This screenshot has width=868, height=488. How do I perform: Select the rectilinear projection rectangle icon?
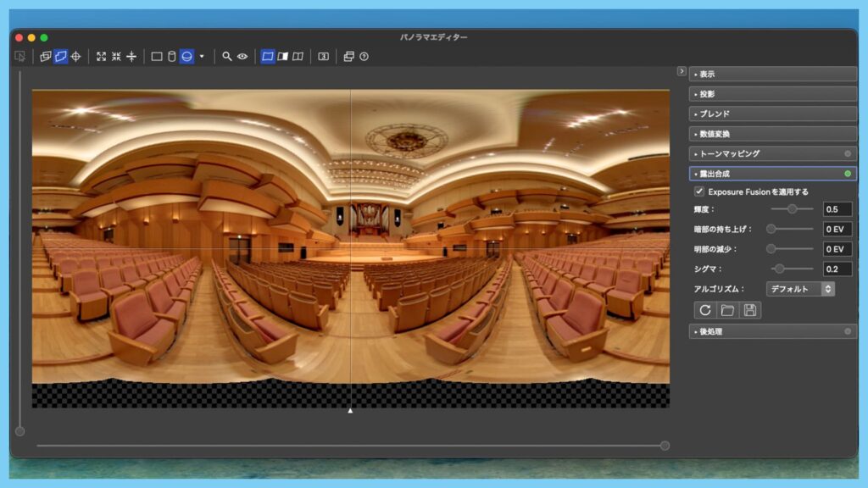157,57
